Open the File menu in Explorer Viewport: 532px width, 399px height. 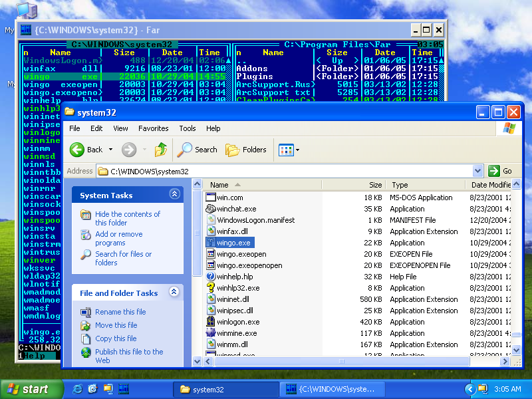(x=74, y=128)
